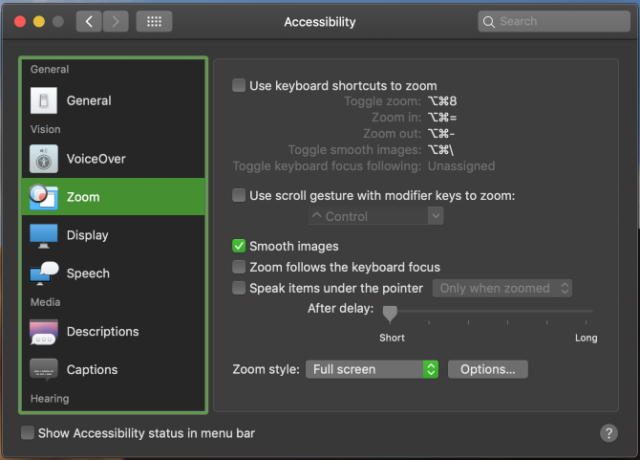Go back with the left arrow
The image size is (640, 460).
coord(89,21)
